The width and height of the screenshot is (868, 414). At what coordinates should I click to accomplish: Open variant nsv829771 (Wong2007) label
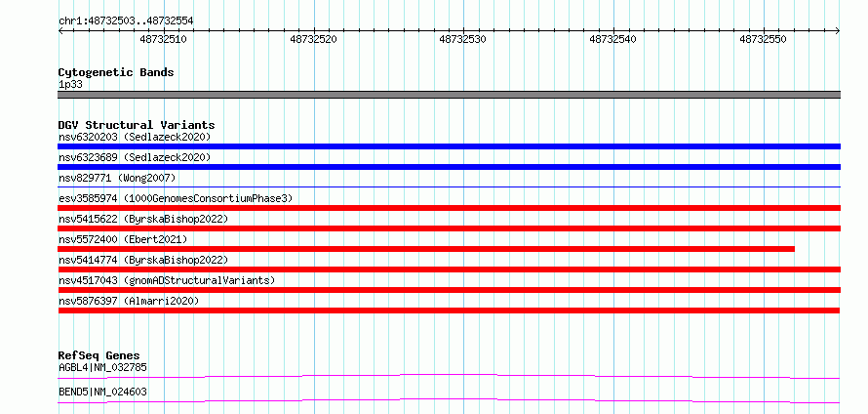tap(117, 178)
